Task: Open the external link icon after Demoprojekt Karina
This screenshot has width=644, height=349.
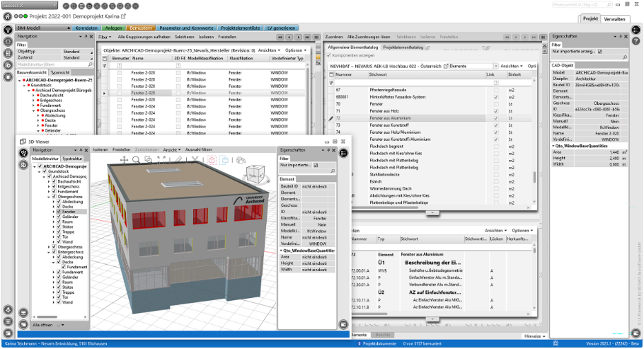Action: pyautogui.click(x=123, y=16)
